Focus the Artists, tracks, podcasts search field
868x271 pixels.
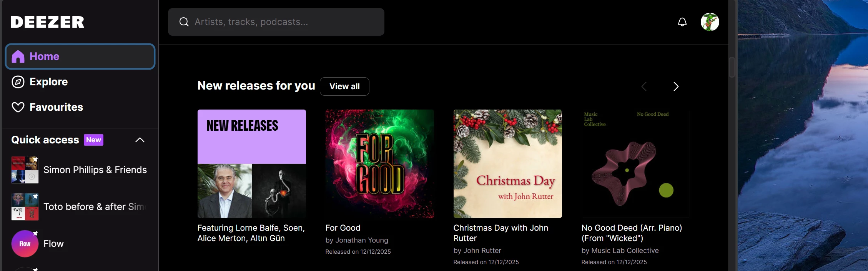pyautogui.click(x=284, y=22)
